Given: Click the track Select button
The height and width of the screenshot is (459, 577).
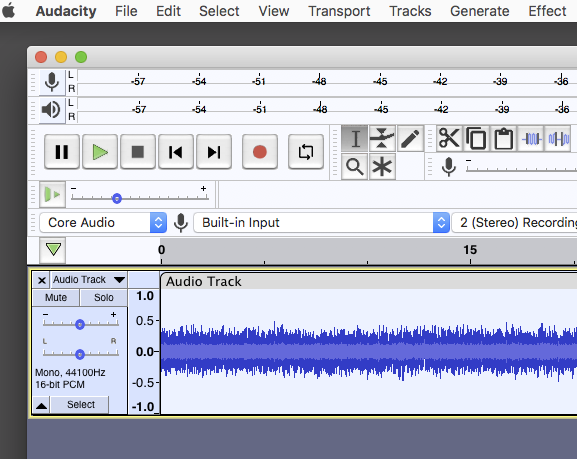Looking at the screenshot, I should click(x=80, y=405).
